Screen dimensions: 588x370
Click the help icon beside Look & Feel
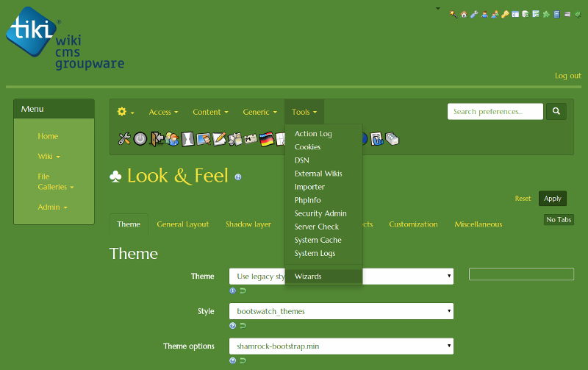pos(238,177)
